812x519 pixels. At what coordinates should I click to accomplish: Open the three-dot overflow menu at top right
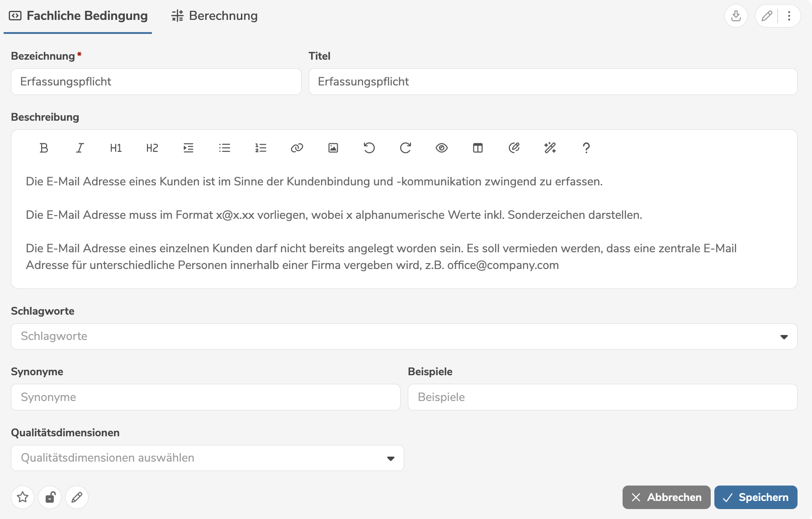789,15
